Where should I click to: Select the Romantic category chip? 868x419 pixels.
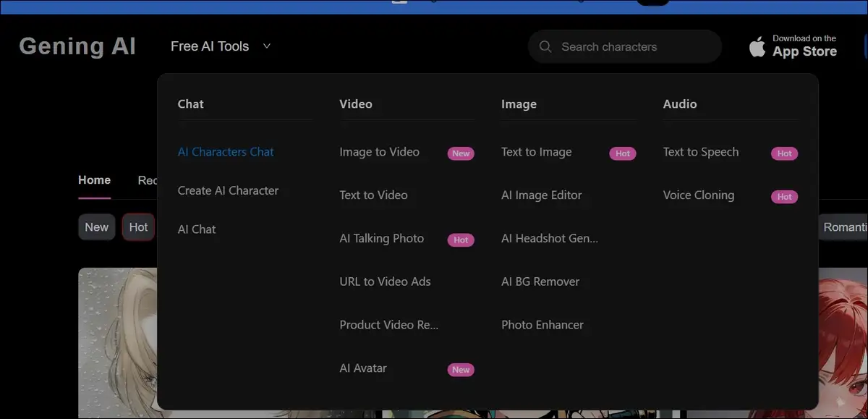click(843, 227)
